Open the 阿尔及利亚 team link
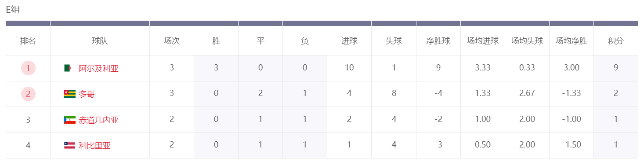644x162 pixels. 99,68
